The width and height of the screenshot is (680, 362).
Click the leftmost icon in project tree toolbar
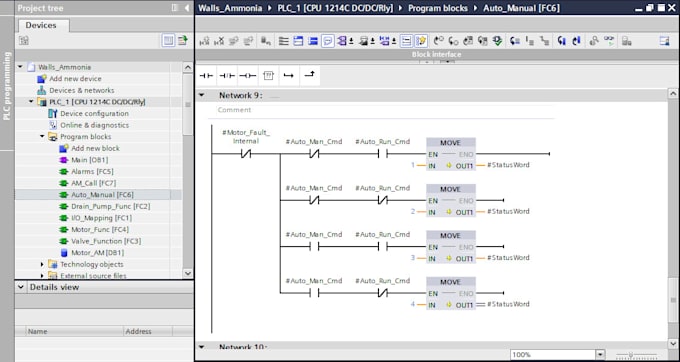(x=24, y=41)
